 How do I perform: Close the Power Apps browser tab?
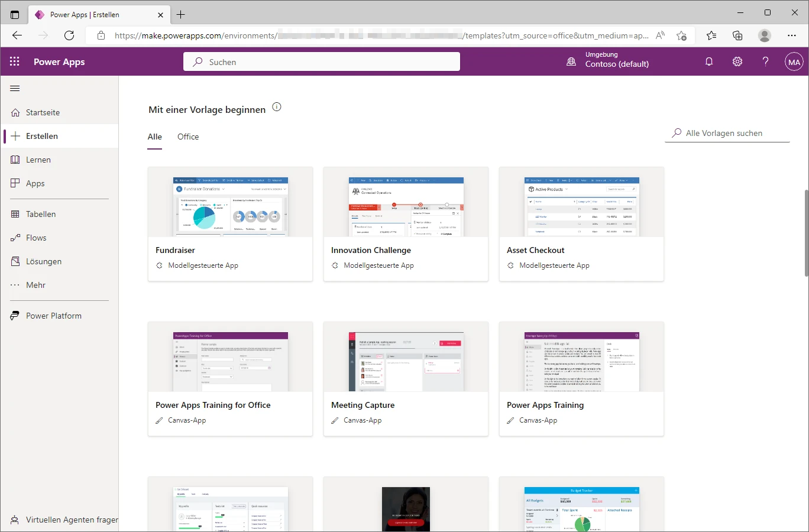click(161, 15)
